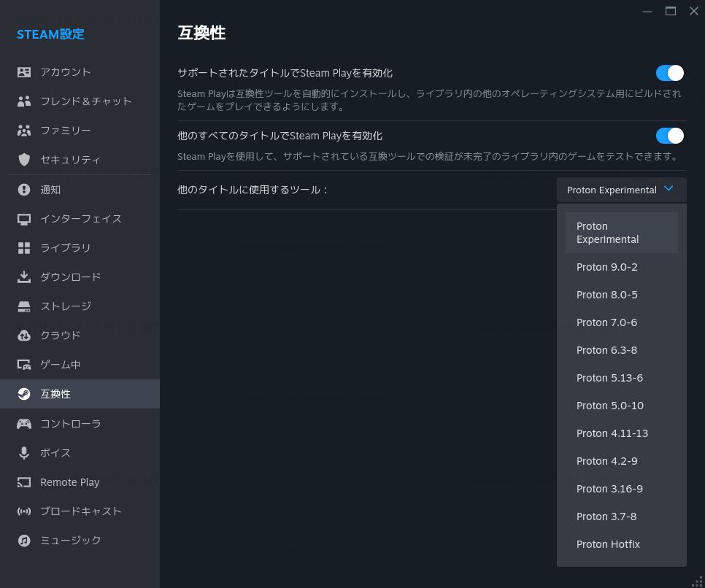Click the ライブラリ grid icon
705x588 pixels.
pos(24,248)
